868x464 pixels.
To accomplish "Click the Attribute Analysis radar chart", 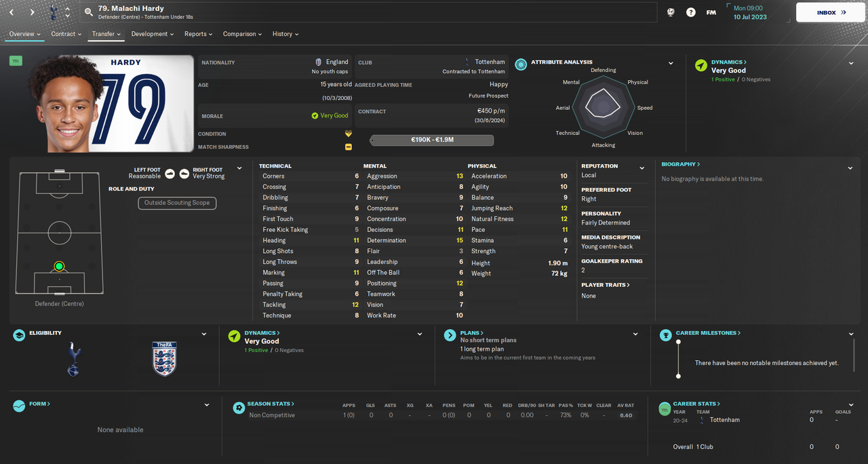I will pos(603,107).
